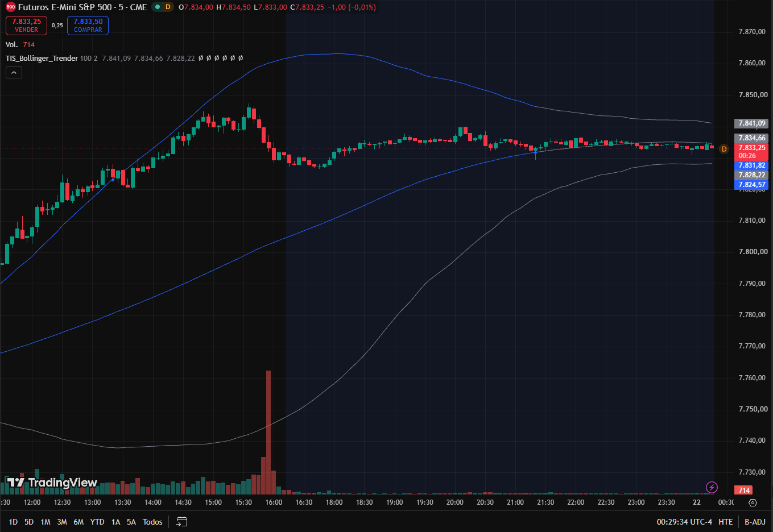The width and height of the screenshot is (773, 532).
Task: Click the COMPRAR 7.833,50 buy button
Action: [x=88, y=26]
